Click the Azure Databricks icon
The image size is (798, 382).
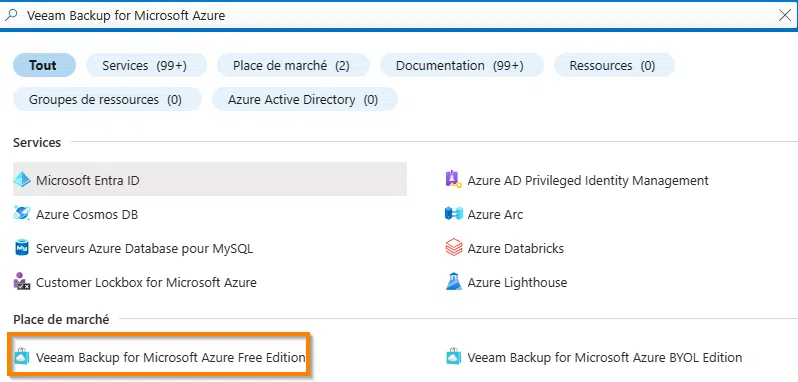tap(453, 248)
